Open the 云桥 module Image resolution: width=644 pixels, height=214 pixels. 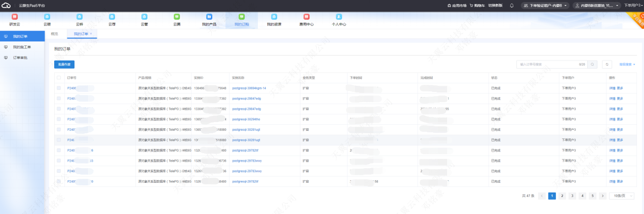click(x=79, y=20)
